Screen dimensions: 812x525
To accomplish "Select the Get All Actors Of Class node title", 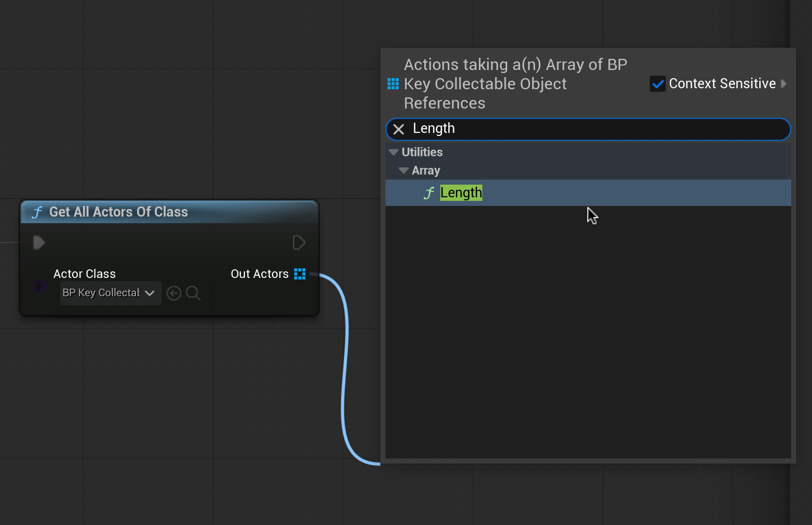I will tap(118, 212).
